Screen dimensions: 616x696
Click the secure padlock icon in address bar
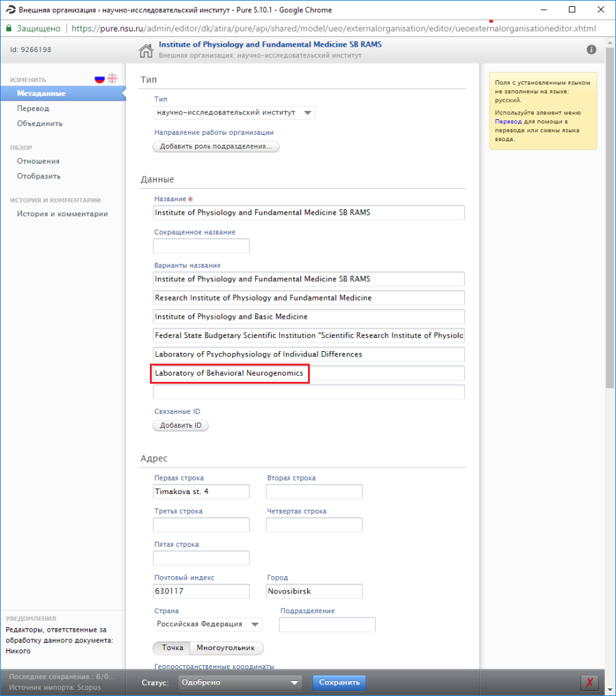click(9, 29)
